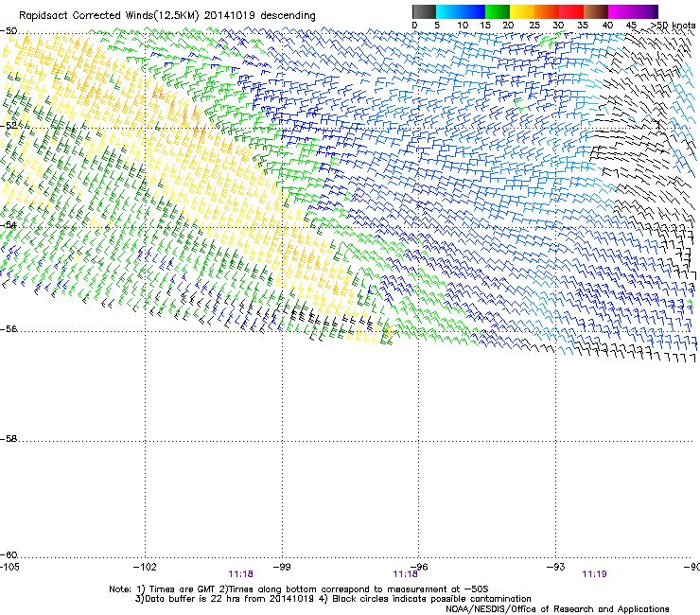Screen dimensions: 700x615
Task: Click the '20141019 descending' text in title
Action: coord(260,16)
